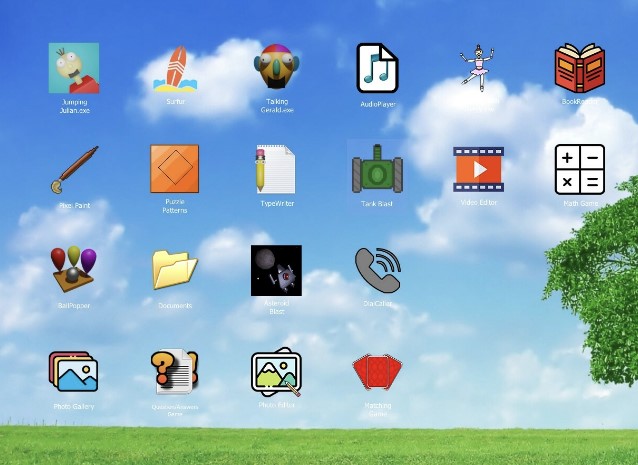
Task: Click the ballerina dancer icon
Action: (477, 68)
